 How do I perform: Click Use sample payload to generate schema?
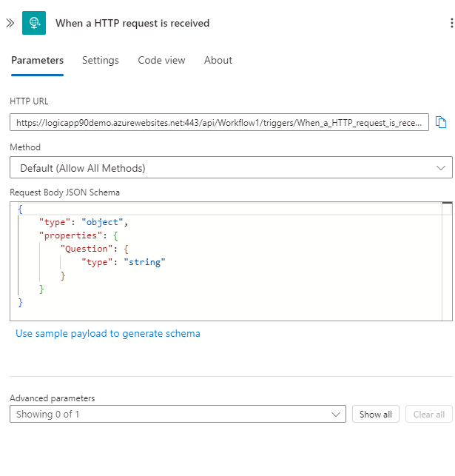click(x=108, y=334)
